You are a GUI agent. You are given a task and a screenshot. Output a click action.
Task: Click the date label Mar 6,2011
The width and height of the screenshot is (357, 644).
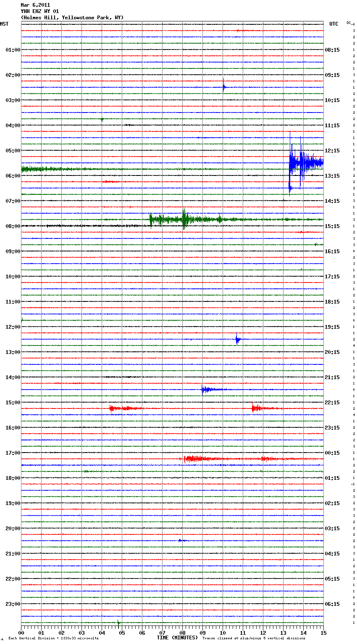pyautogui.click(x=35, y=5)
